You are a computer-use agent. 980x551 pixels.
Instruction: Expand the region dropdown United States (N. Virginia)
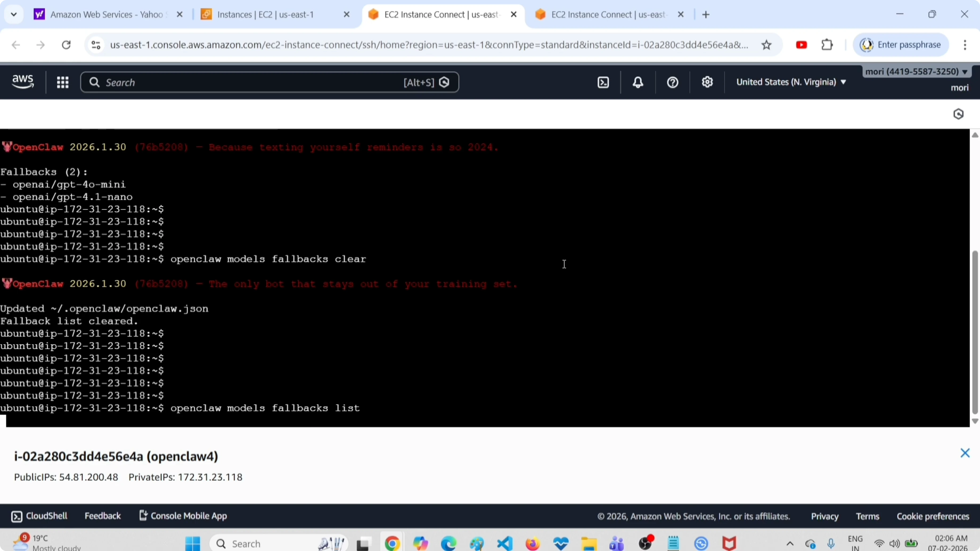[791, 82]
